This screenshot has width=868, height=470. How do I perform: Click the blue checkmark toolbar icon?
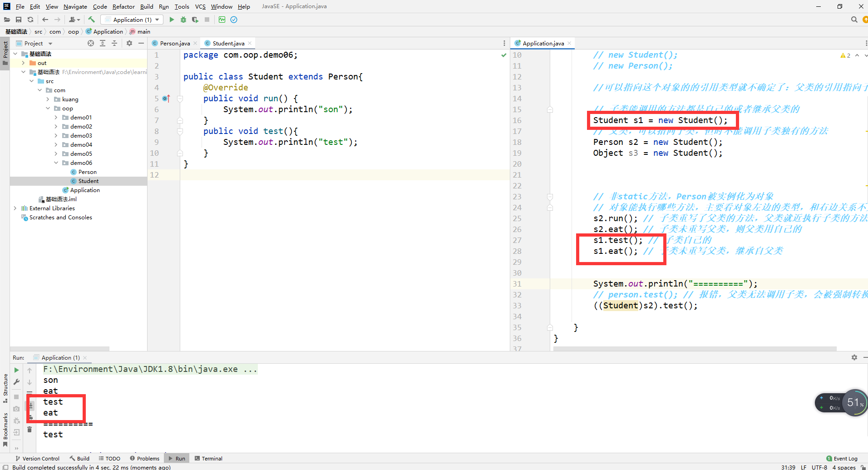[234, 20]
